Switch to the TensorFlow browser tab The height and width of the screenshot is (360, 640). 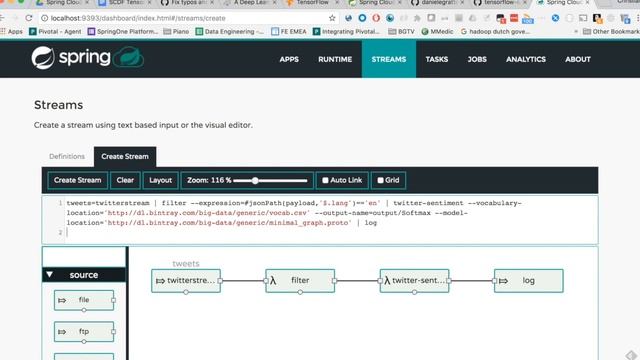click(312, 3)
